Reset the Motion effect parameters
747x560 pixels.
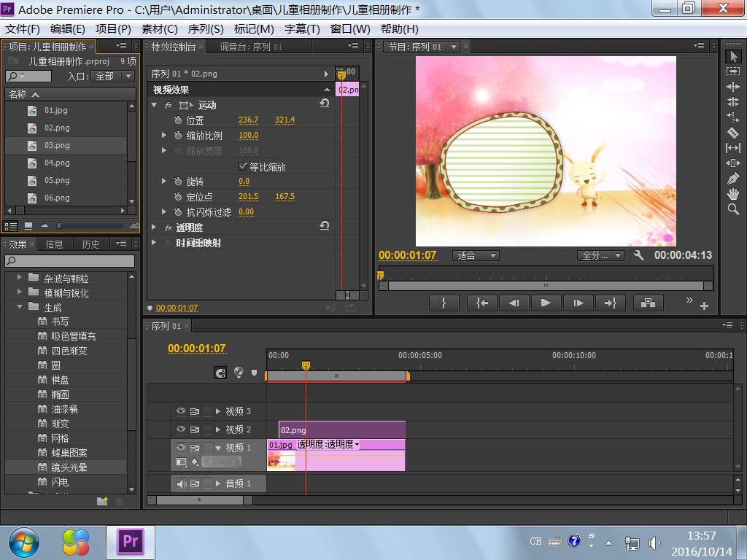(x=325, y=104)
